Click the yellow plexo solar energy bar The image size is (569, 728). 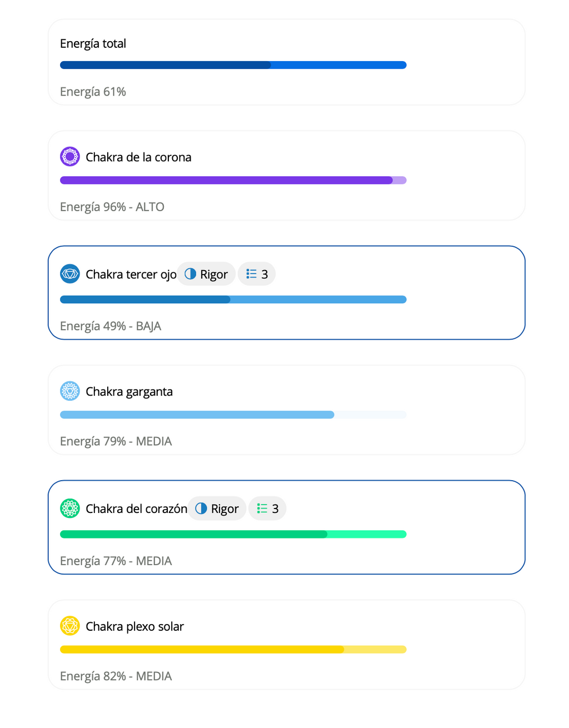233,650
